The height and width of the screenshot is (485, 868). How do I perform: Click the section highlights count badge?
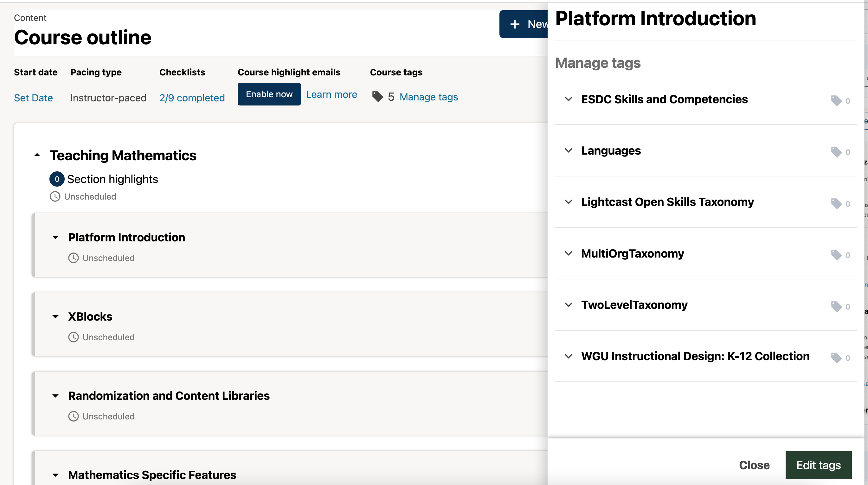point(57,179)
